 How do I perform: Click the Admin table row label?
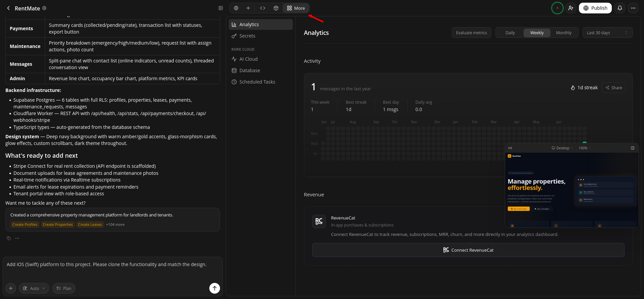17,79
